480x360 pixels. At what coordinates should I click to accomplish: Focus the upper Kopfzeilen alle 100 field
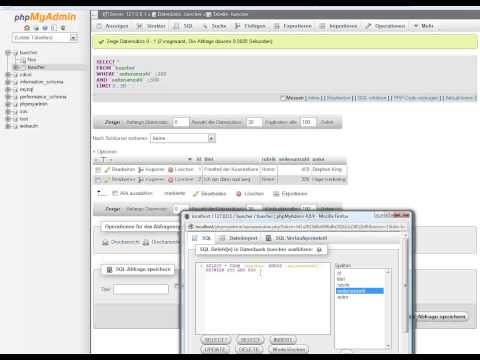coord(308,122)
